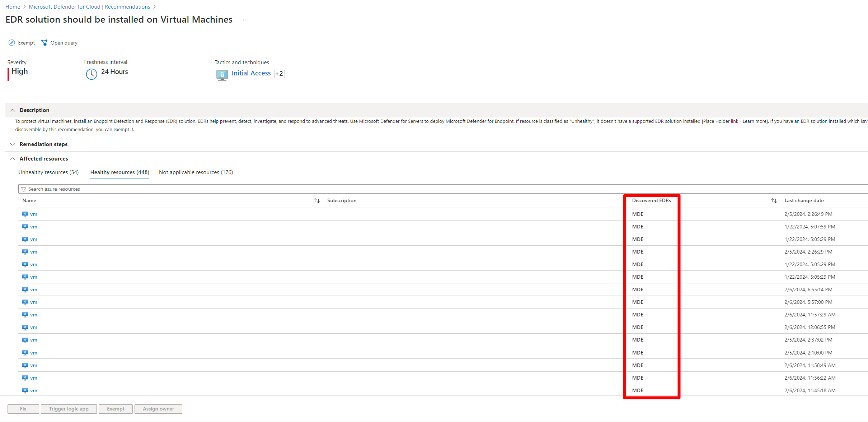Screen dimensions: 868x422
Task: Focus the Search azure resources field
Action: pos(443,189)
